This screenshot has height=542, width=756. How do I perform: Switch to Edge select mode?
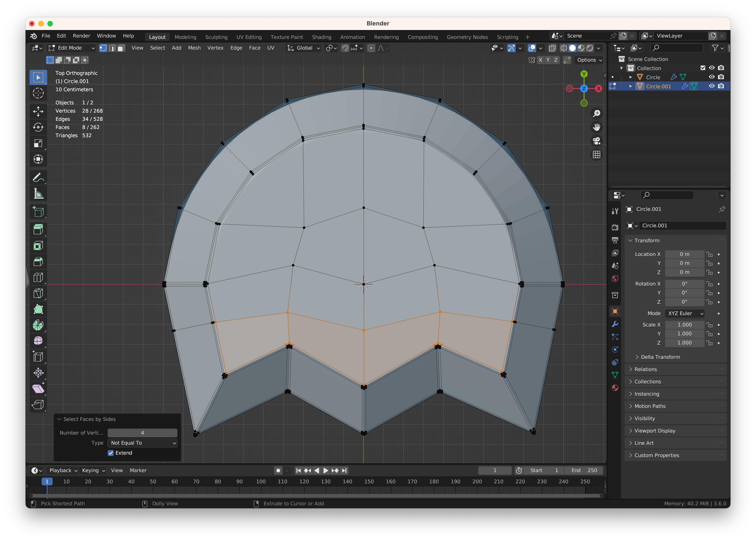pos(112,48)
